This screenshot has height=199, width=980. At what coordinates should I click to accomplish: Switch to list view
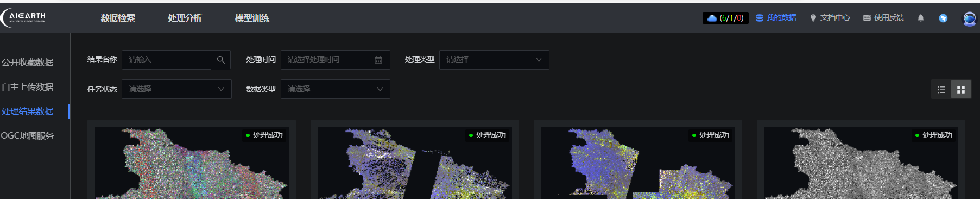941,90
